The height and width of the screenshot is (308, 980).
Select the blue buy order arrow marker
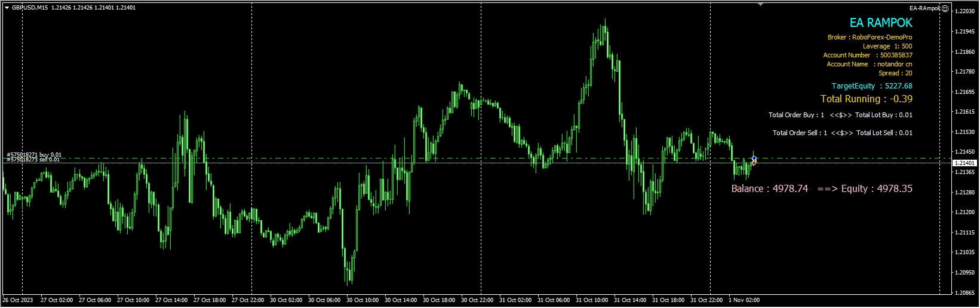pyautogui.click(x=754, y=158)
